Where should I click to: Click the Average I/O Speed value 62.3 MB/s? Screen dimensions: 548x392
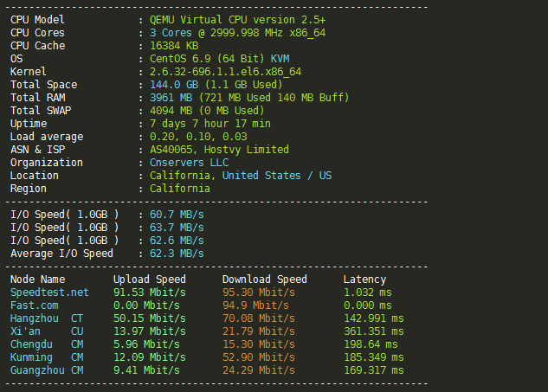[177, 254]
